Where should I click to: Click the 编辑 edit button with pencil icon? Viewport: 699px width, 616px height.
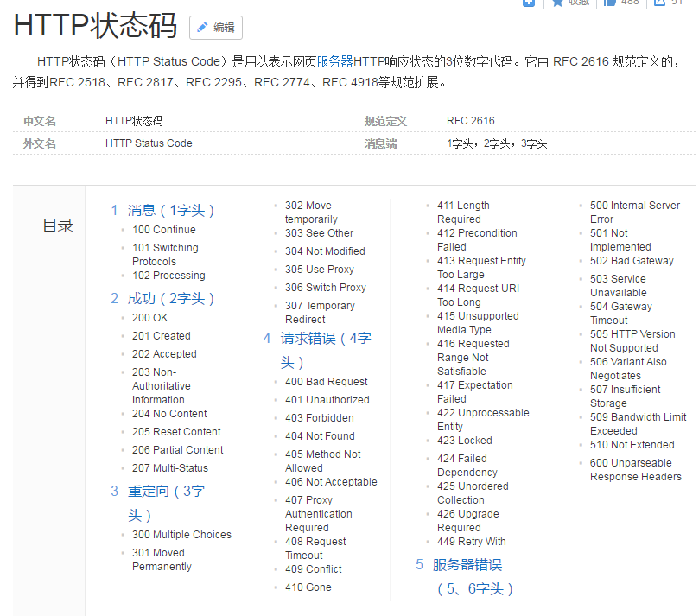click(x=216, y=28)
